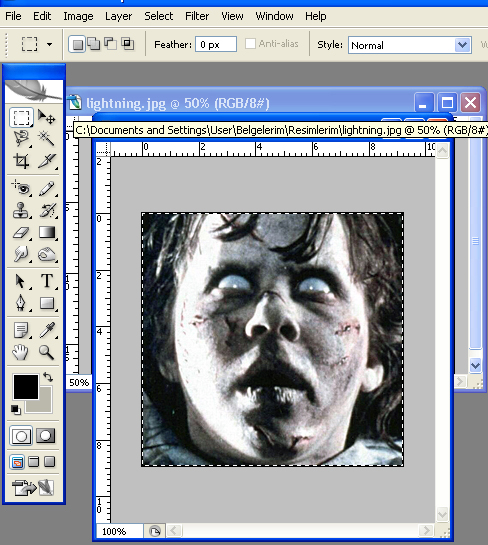The width and height of the screenshot is (488, 545).
Task: Click the Feather pixel input field
Action: 216,44
